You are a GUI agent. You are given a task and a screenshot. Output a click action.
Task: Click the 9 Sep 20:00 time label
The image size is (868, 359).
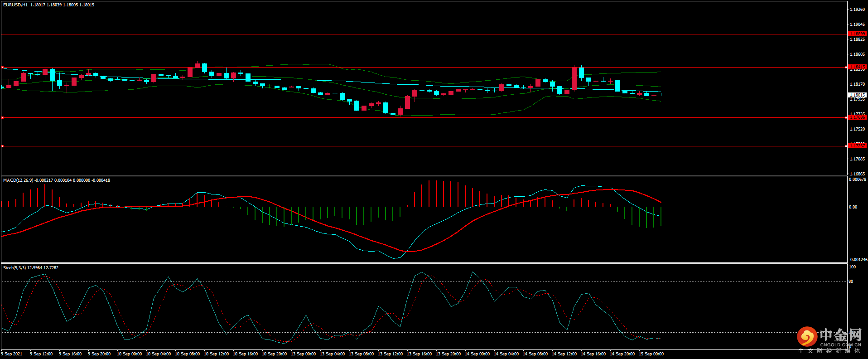pyautogui.click(x=99, y=354)
